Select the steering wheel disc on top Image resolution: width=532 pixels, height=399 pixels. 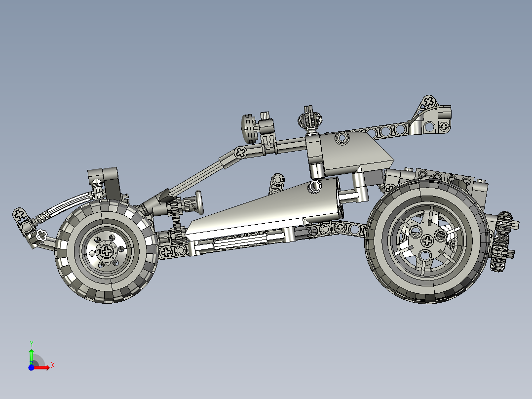[x=249, y=128]
